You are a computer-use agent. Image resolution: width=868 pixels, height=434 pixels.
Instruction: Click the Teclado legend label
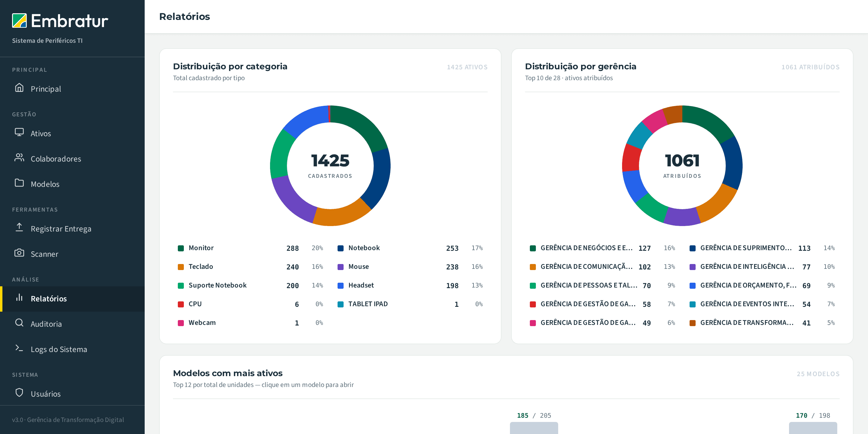[x=201, y=266]
